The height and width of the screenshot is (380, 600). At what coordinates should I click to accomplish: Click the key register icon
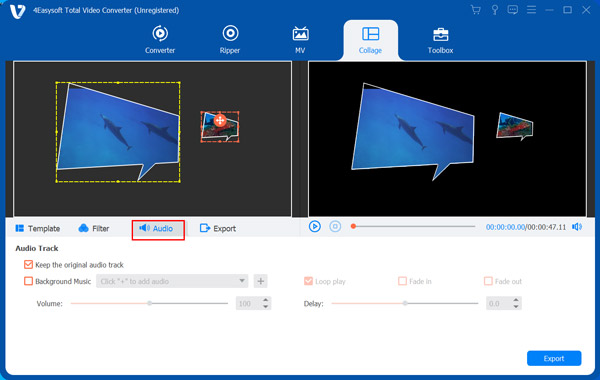point(494,10)
